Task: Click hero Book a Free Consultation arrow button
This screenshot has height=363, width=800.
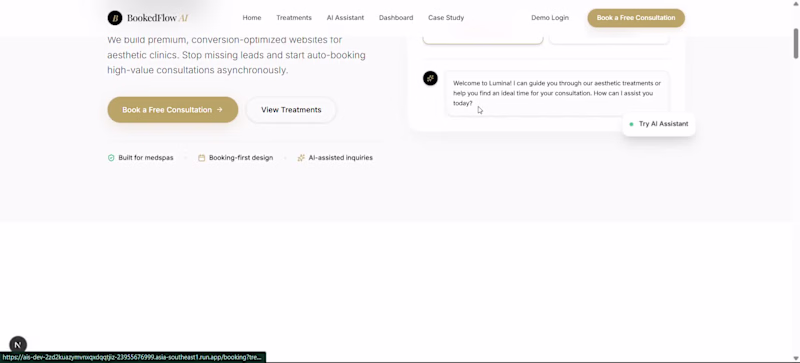Action: click(172, 110)
